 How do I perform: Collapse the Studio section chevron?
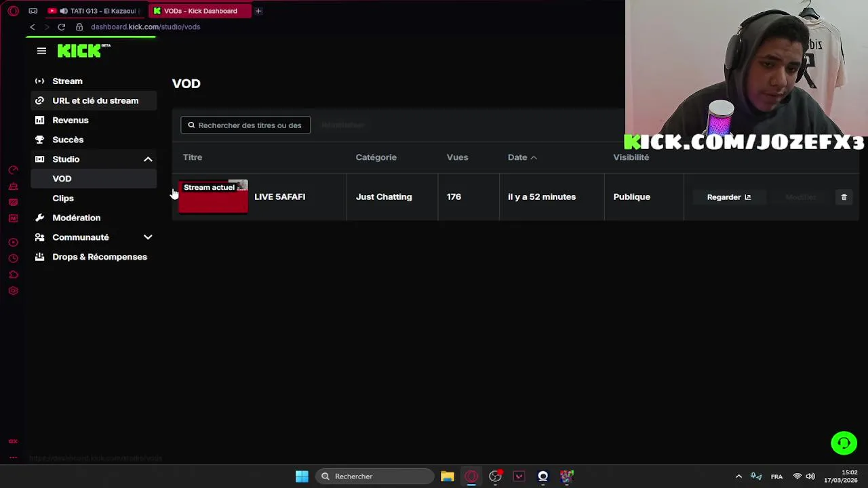[148, 159]
